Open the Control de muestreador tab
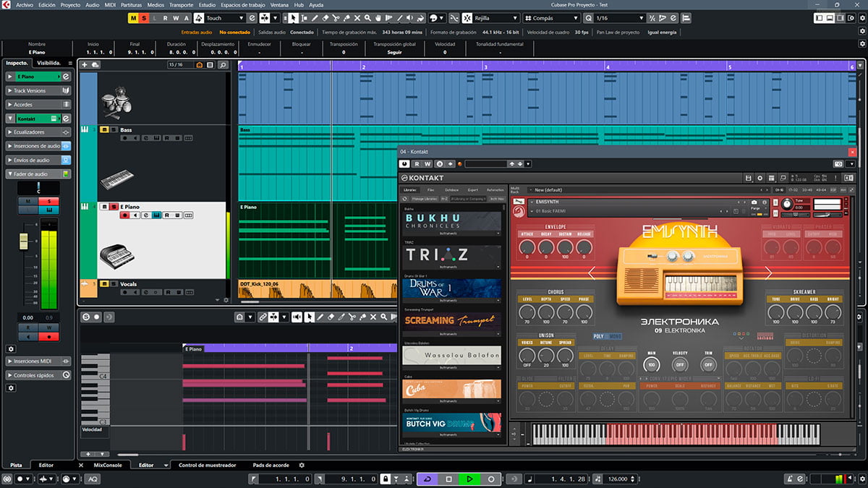This screenshot has height=488, width=868. coord(207,465)
